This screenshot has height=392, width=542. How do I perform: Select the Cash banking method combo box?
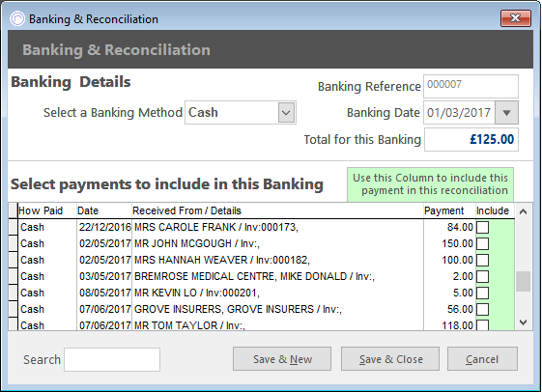(241, 113)
